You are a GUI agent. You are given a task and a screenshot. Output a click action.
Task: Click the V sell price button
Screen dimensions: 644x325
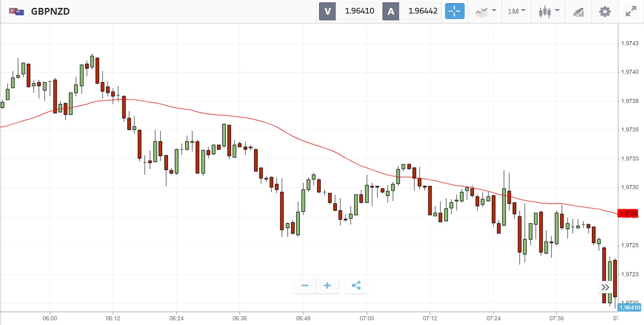click(348, 11)
